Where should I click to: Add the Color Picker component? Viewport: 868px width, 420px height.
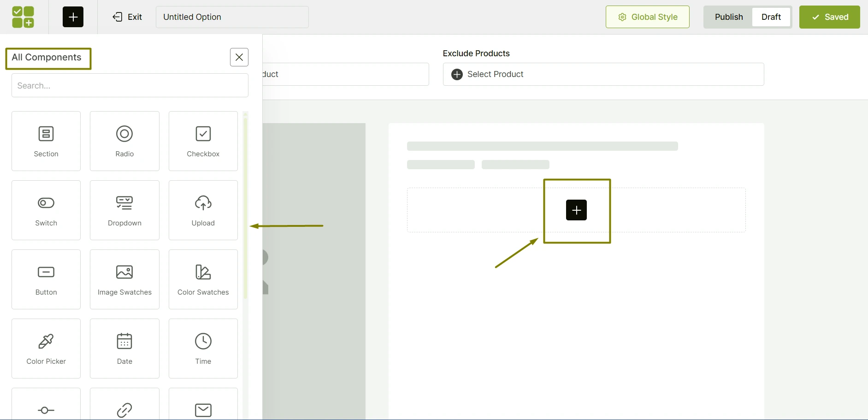coord(46,348)
